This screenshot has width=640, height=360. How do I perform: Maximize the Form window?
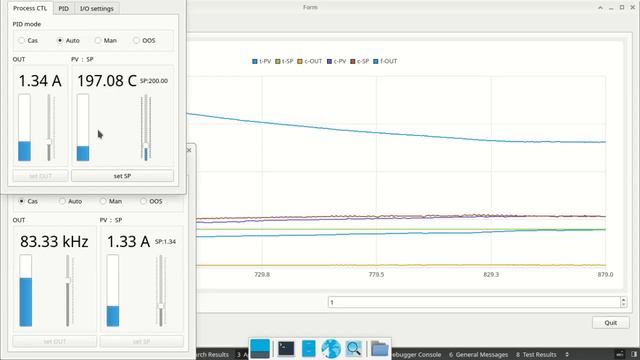[622, 7]
